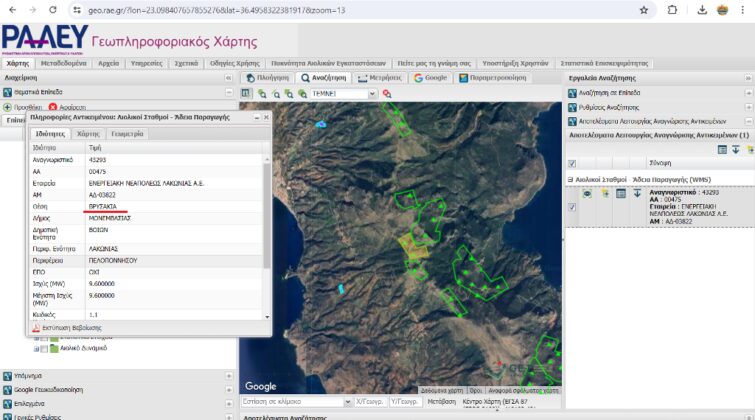Switch to the Παραμετροποίηση toolbar tab
755x420 pixels.
point(493,78)
